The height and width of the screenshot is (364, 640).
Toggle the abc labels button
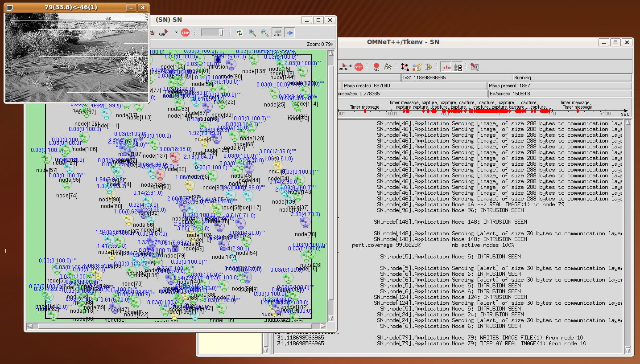coord(277,33)
